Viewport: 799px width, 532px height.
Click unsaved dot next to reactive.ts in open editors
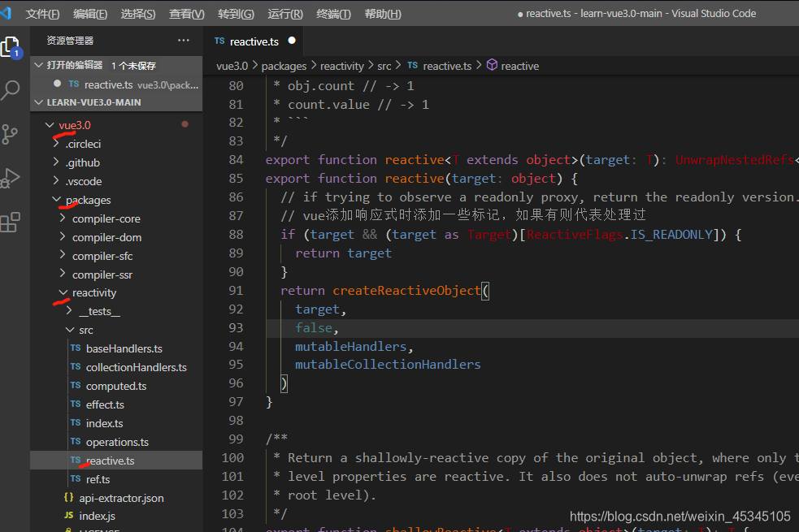(57, 84)
